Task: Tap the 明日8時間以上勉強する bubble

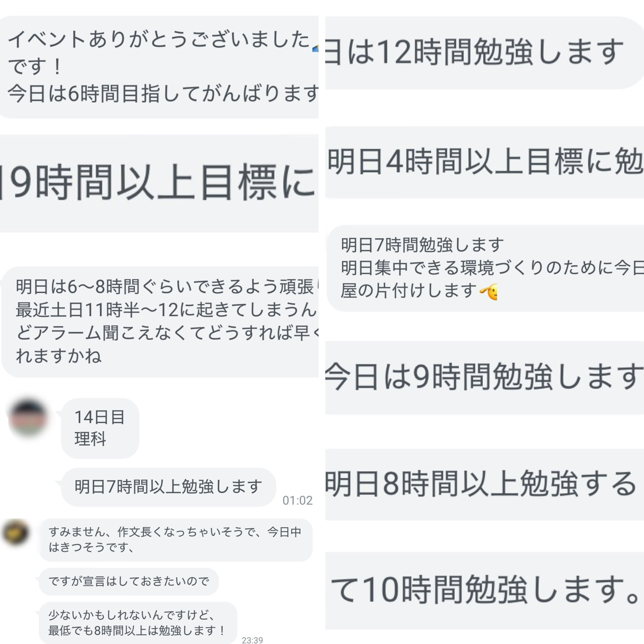Action: coord(484,484)
